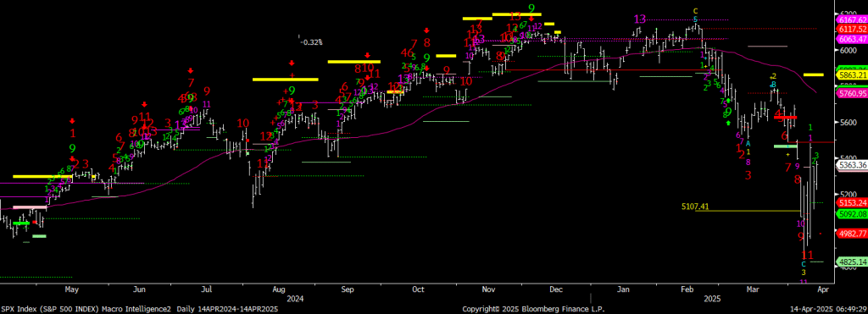Image resolution: width=868 pixels, height=314 pixels.
Task: Select the Aug month label on time axis
Action: click(x=279, y=289)
